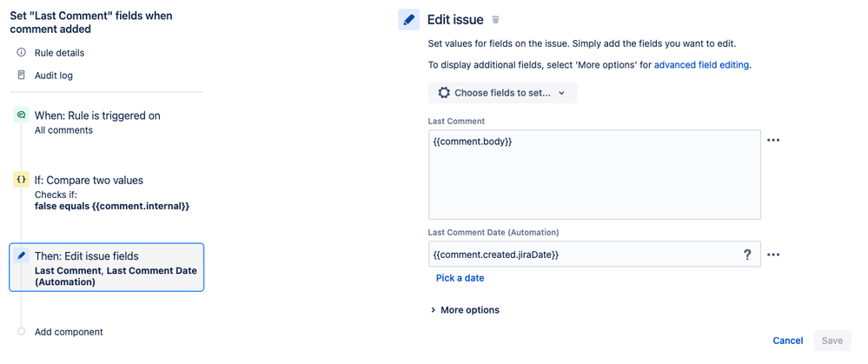
Task: Click the gear icon in Choose fields
Action: point(444,93)
